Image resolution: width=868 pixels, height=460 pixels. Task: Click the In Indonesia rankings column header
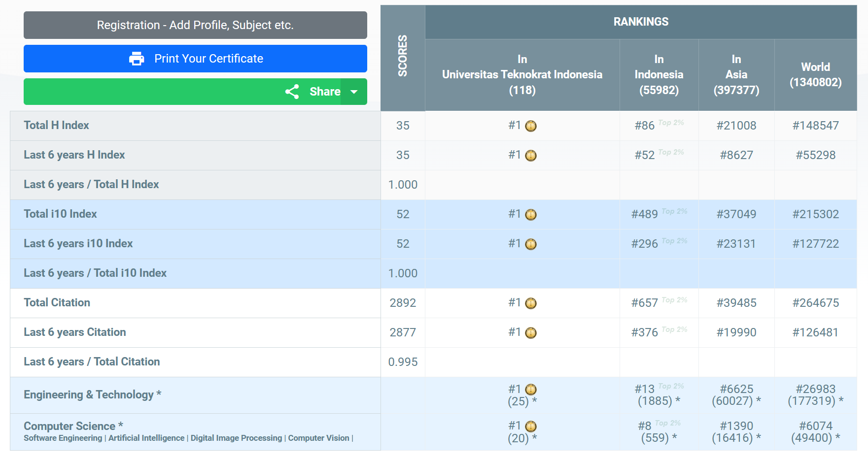pos(659,74)
